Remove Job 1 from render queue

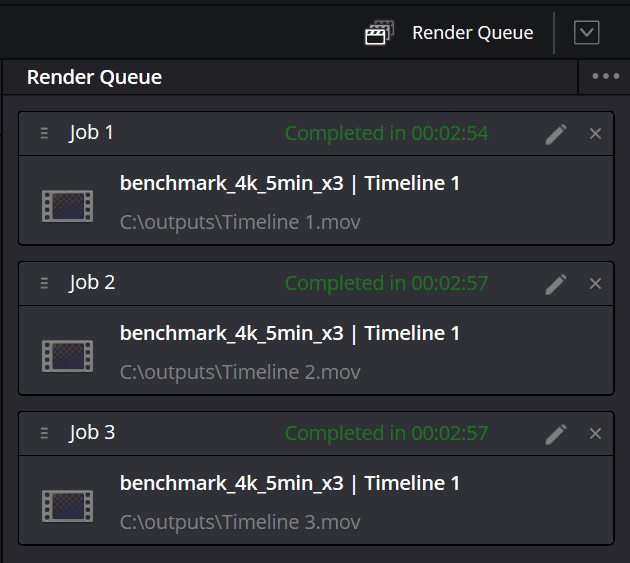click(x=596, y=134)
